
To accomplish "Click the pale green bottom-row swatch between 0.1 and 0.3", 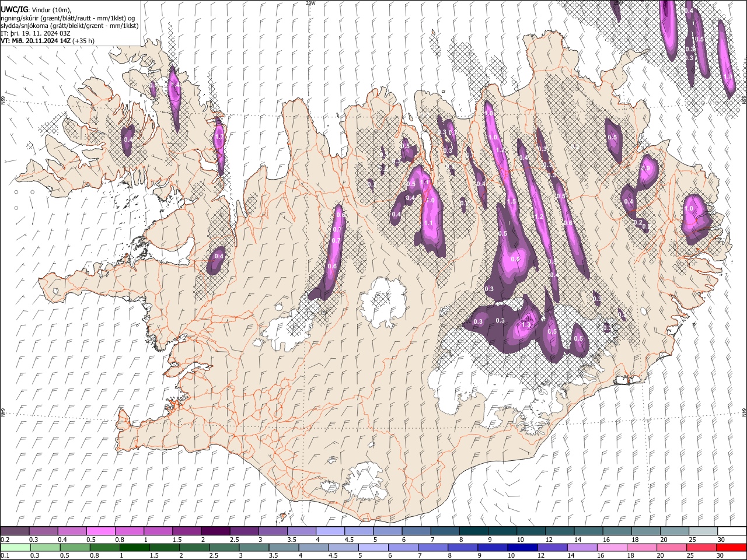I will point(15,547).
